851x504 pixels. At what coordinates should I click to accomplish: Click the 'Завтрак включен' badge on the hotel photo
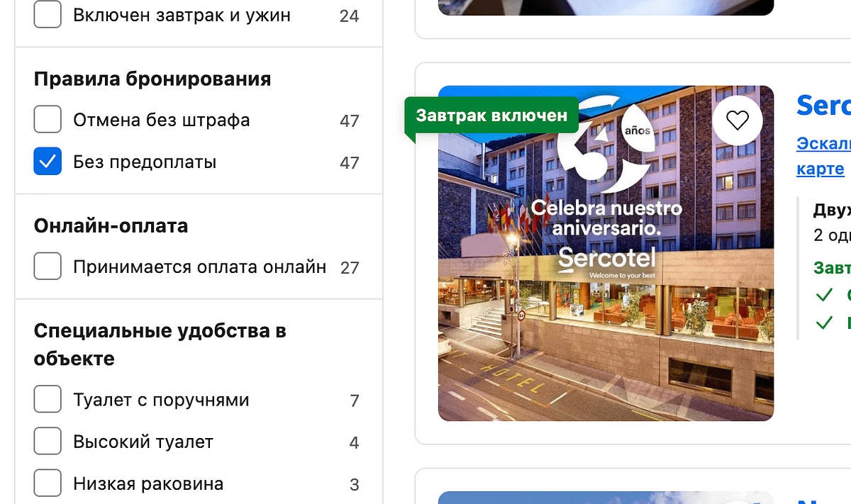click(491, 114)
